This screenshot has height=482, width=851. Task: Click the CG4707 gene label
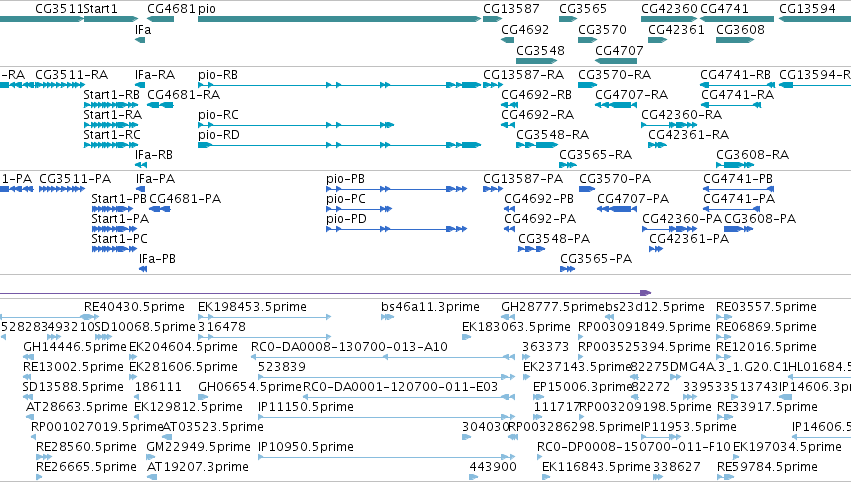click(619, 50)
